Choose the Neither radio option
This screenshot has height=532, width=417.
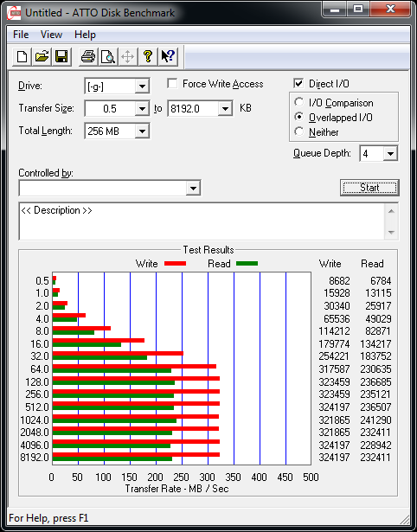click(x=299, y=131)
